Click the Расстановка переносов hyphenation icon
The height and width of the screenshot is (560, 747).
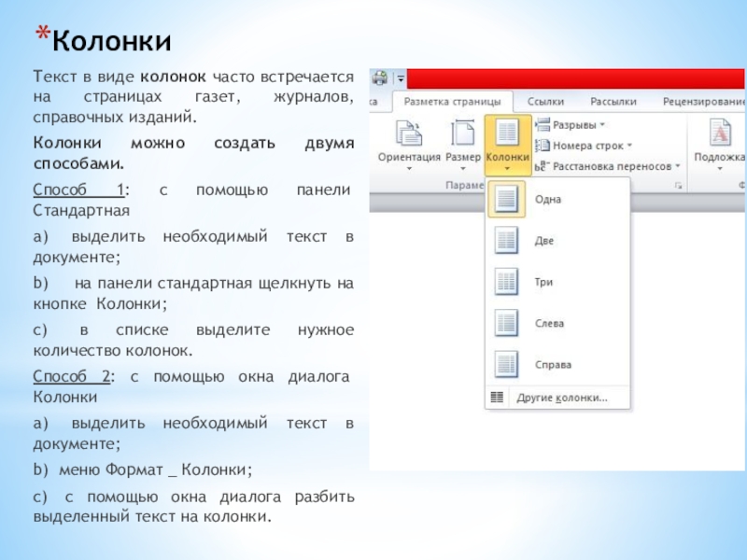pos(542,166)
